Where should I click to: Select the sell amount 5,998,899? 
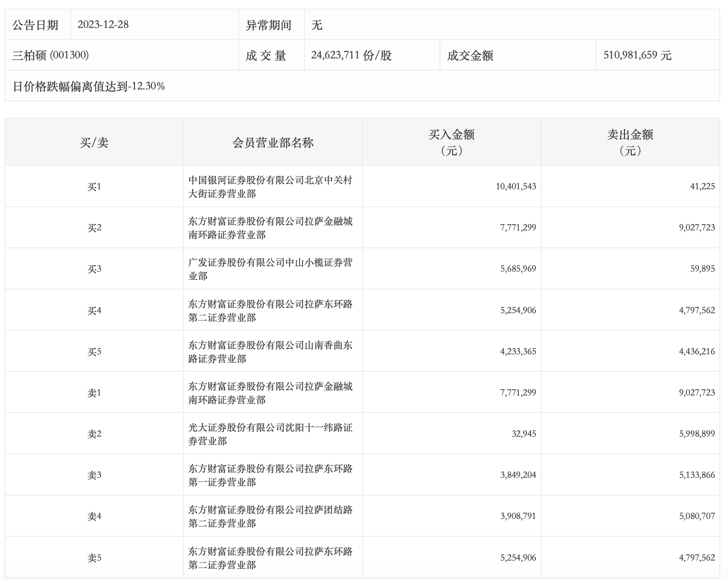pos(697,434)
